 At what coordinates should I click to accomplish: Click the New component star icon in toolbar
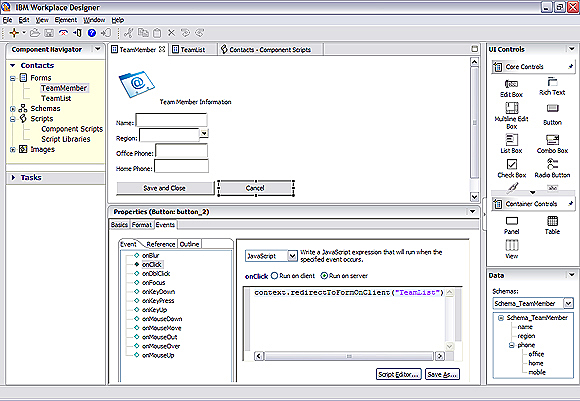coord(14,33)
